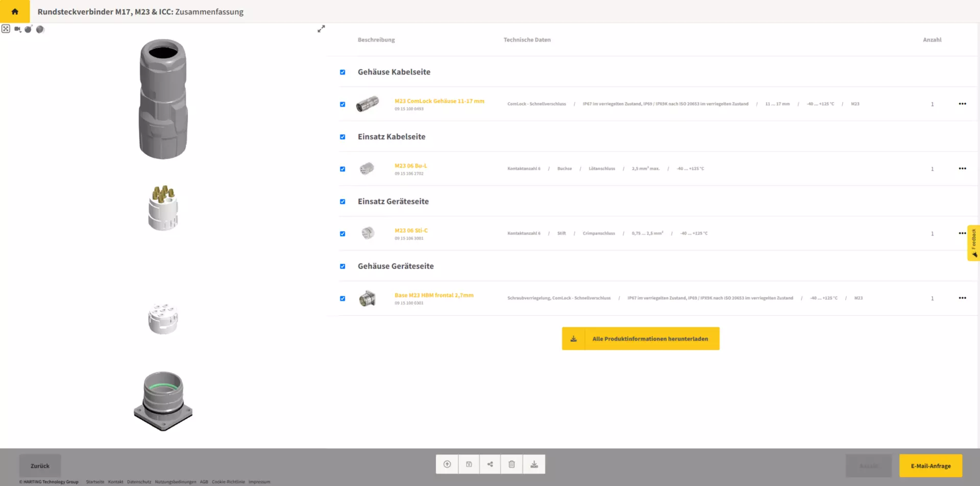
Task: Uncheck the Gehäuse Kabelseite section checkbox
Action: pyautogui.click(x=342, y=72)
